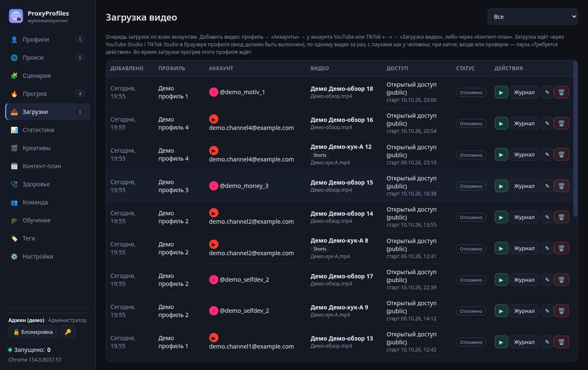Open Журнал for Демо Демо-хук-А 12
588x370 pixels.
[524, 155]
